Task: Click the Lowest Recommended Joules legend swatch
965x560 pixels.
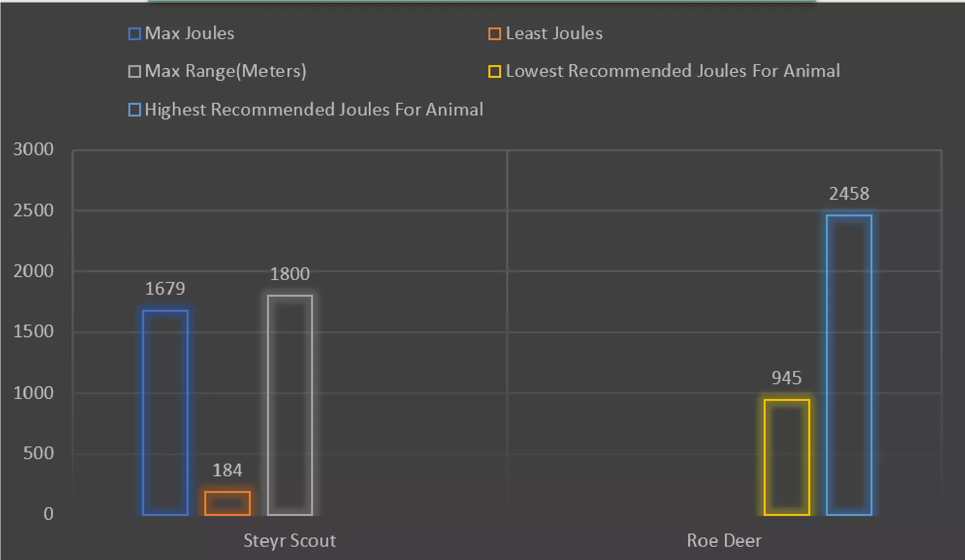Action: point(495,71)
